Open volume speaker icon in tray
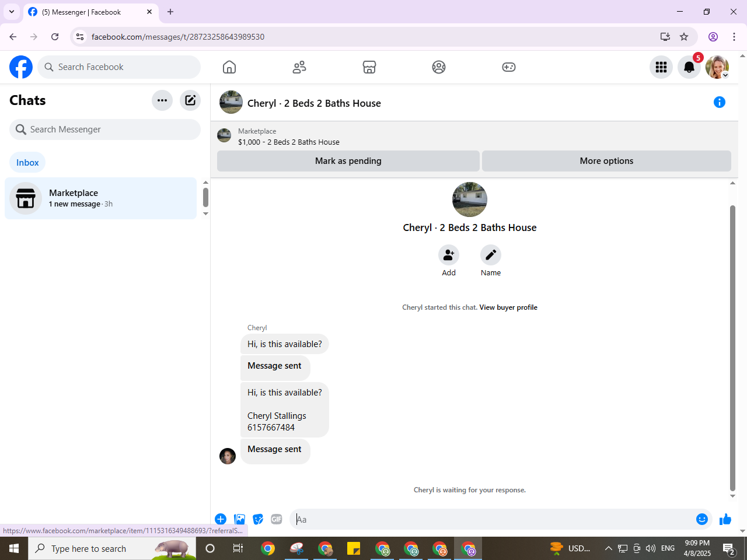This screenshot has height=560, width=747. click(x=651, y=548)
